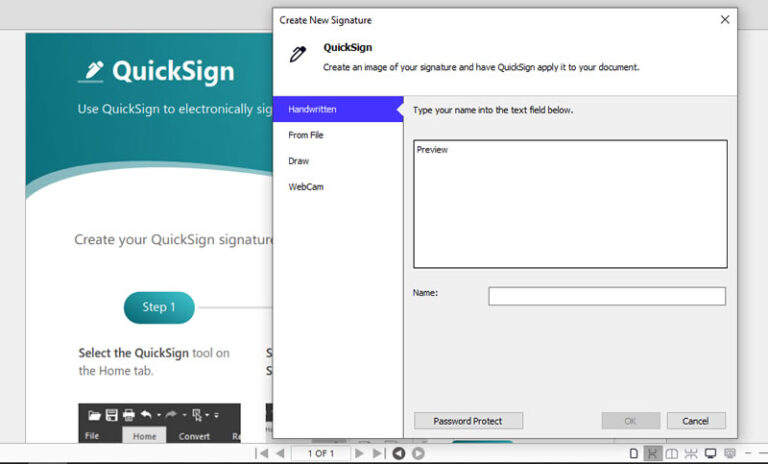Click the page number box showing 1 OF 1
The width and height of the screenshot is (768, 464).
pyautogui.click(x=320, y=453)
